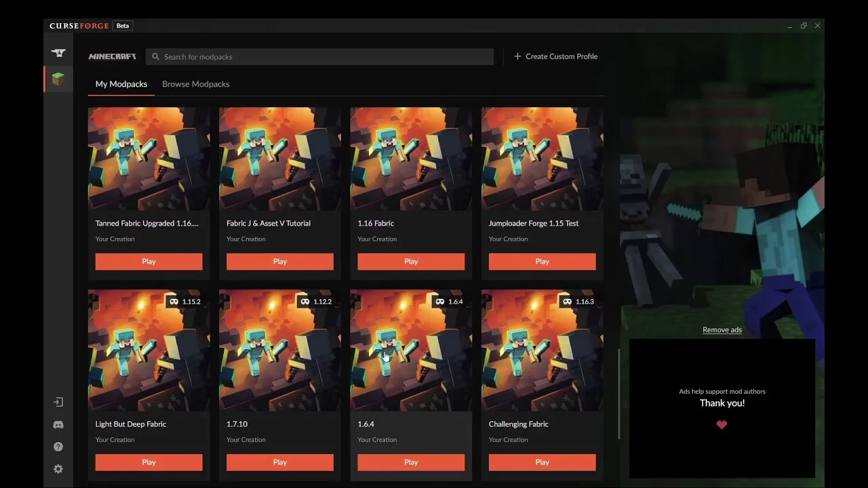Open the Jumploader Forge 1.15 Test thumbnail

[x=542, y=159]
